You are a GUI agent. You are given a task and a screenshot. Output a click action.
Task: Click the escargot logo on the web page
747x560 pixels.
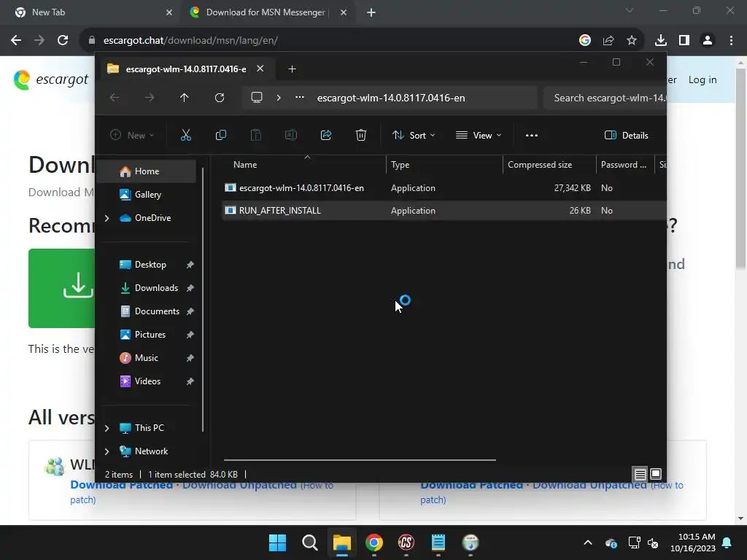(x=51, y=79)
